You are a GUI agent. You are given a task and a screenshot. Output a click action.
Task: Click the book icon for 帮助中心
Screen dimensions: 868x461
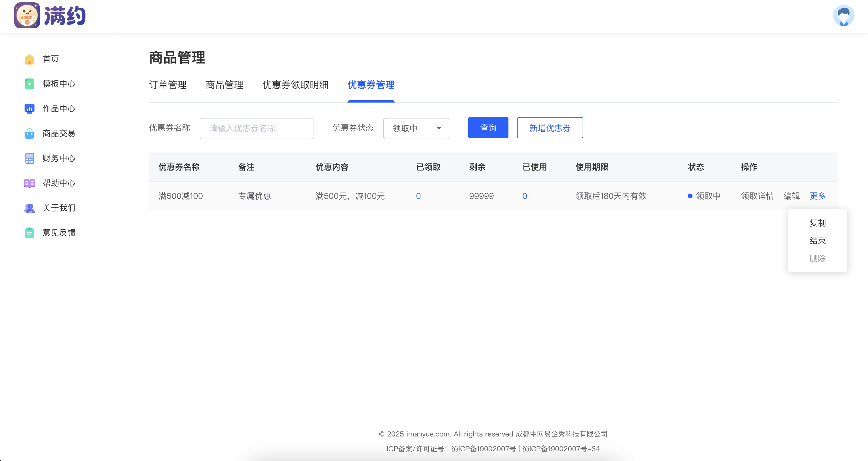click(x=30, y=183)
